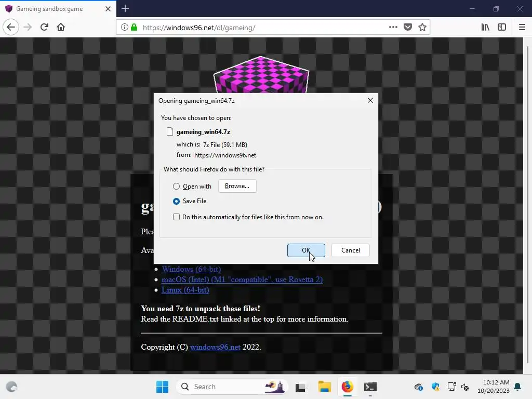Screen dimensions: 532x399
Task: Select the Gameing sandbox game tab
Action: point(58,9)
